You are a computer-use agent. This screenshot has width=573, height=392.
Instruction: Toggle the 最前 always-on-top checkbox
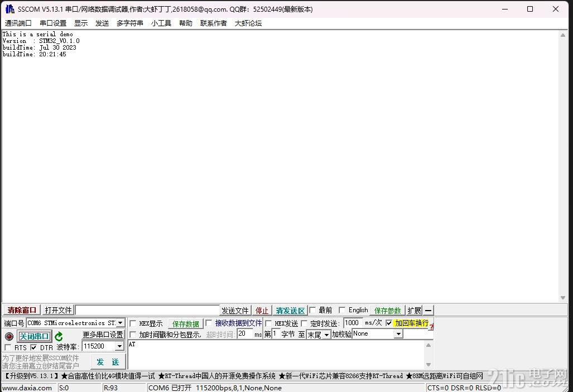(x=312, y=310)
